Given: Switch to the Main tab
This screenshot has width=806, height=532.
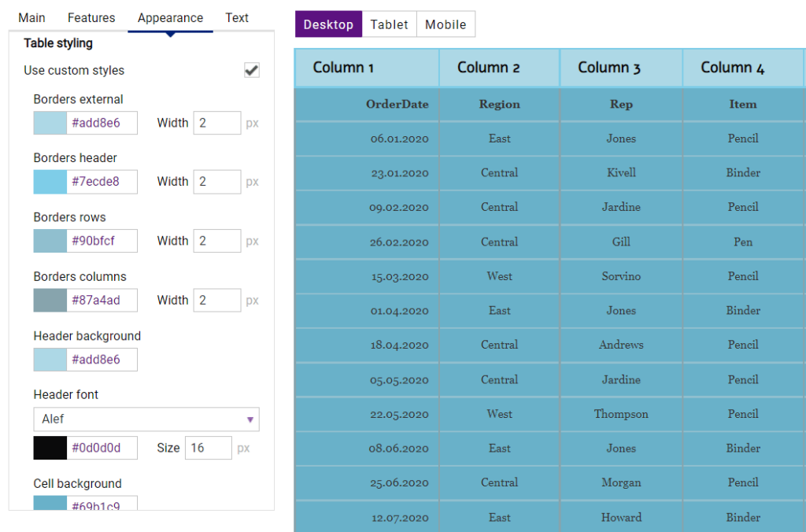Looking at the screenshot, I should click(x=31, y=17).
